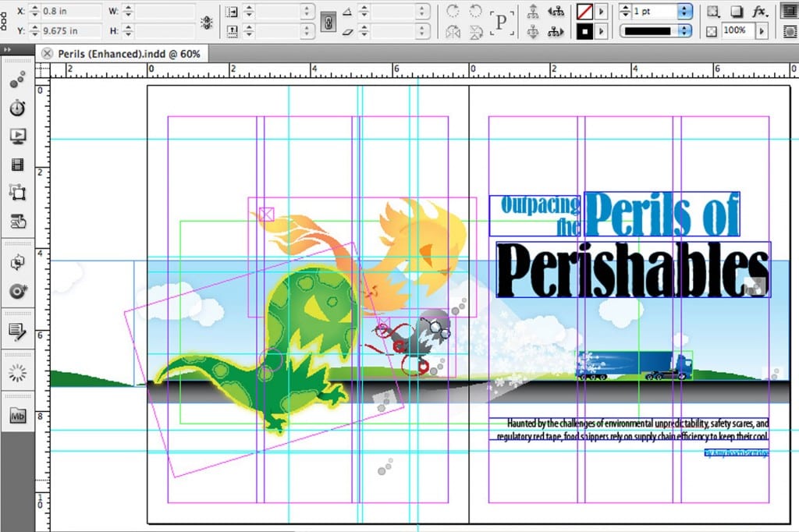Open the Media panel filmstrip icon

(x=17, y=165)
